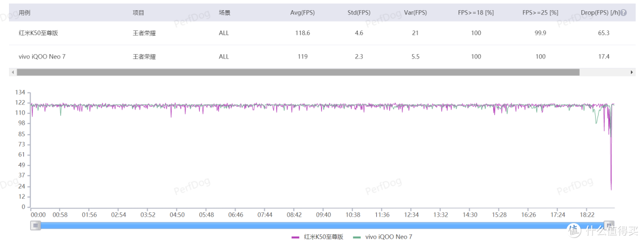Screen dimensions: 644x244
Task: Click the 04:50 time axis label
Action: 177,215
